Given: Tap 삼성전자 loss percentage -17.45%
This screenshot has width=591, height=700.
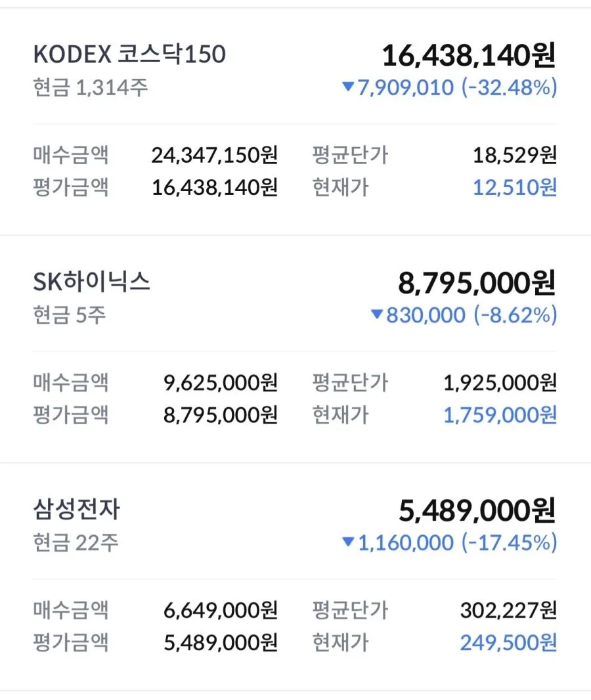Looking at the screenshot, I should pos(510,542).
